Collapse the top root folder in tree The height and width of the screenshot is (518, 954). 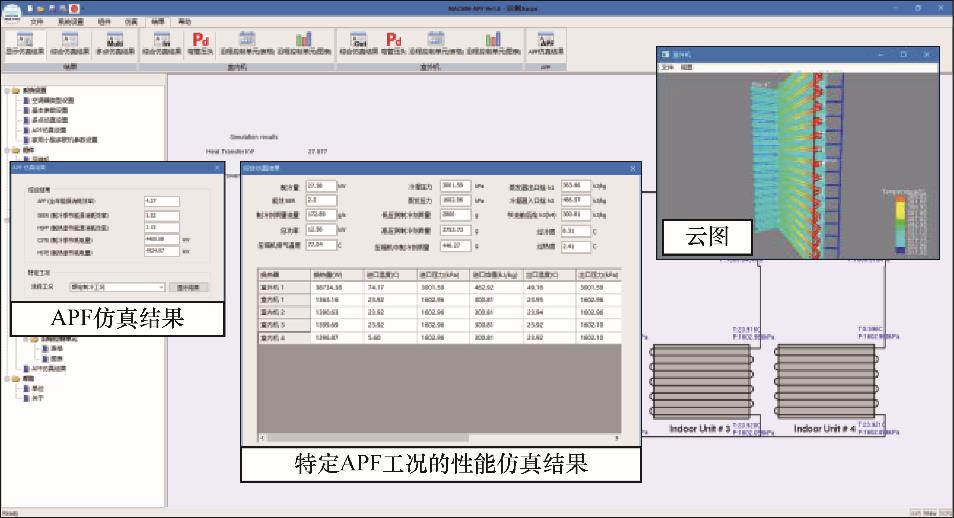click(x=6, y=90)
